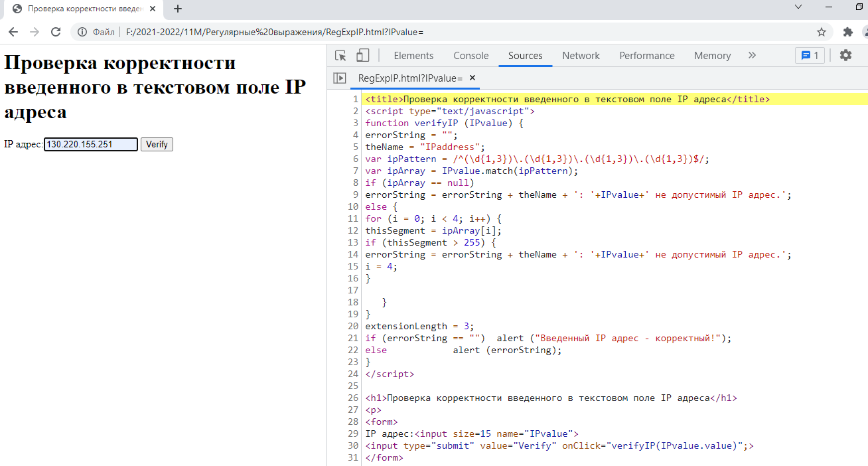Switch to the Console tab
This screenshot has height=466, width=868.
coord(470,56)
